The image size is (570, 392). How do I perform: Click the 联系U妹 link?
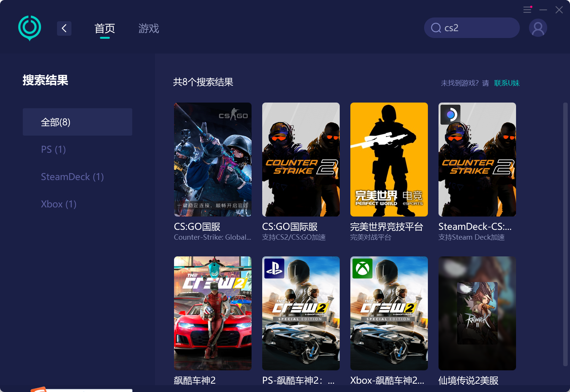pyautogui.click(x=507, y=83)
